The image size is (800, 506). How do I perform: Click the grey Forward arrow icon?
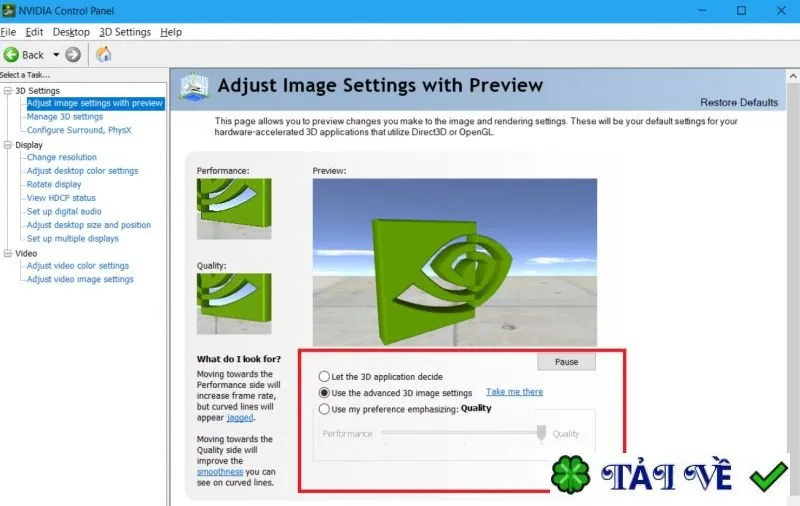73,55
